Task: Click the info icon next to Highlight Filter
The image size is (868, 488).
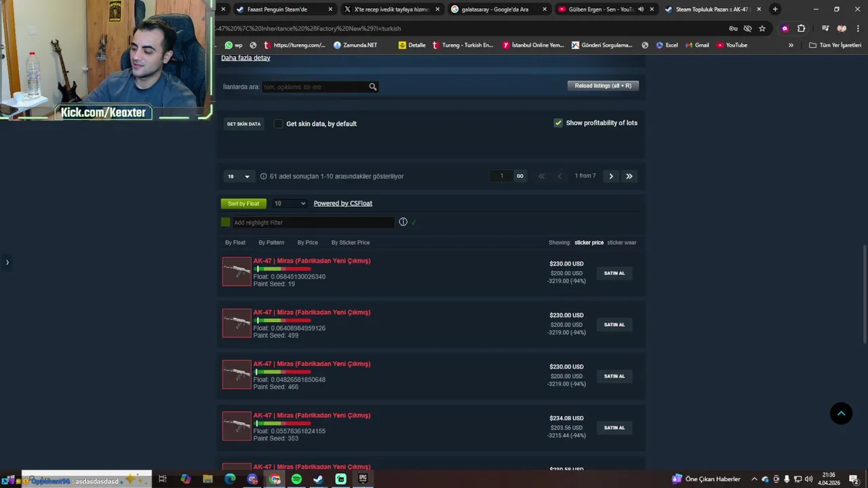Action: click(403, 222)
